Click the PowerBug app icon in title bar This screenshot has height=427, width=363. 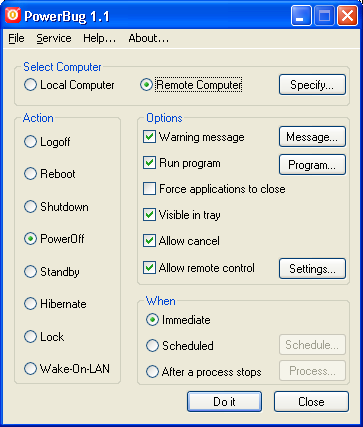pos(13,15)
